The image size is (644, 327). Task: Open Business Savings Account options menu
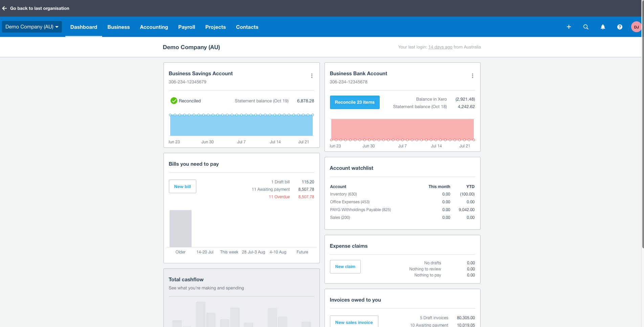(312, 76)
